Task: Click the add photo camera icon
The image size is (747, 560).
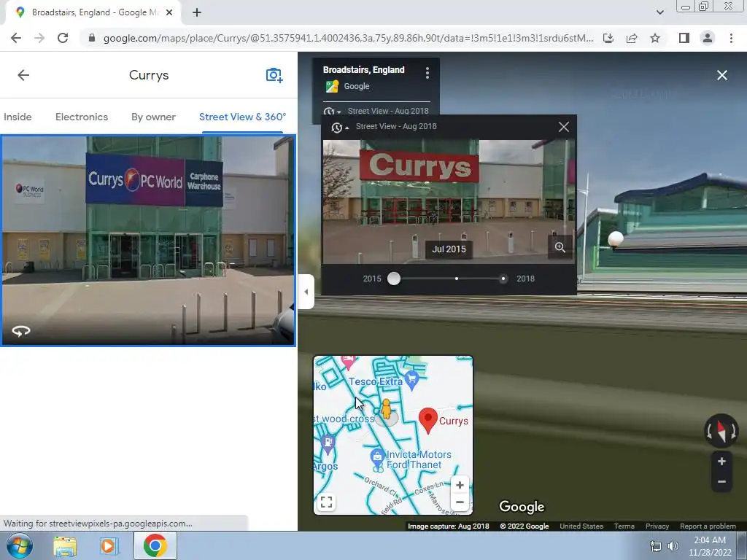Action: pos(274,75)
